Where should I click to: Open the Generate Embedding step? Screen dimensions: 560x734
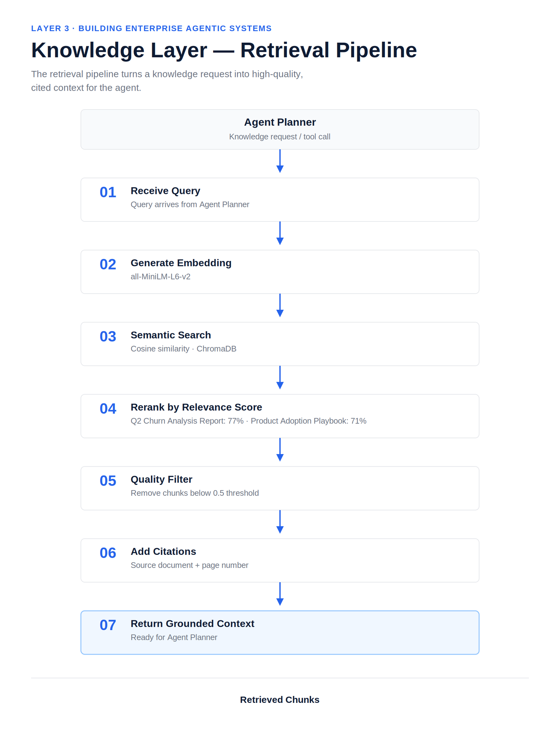pos(280,272)
